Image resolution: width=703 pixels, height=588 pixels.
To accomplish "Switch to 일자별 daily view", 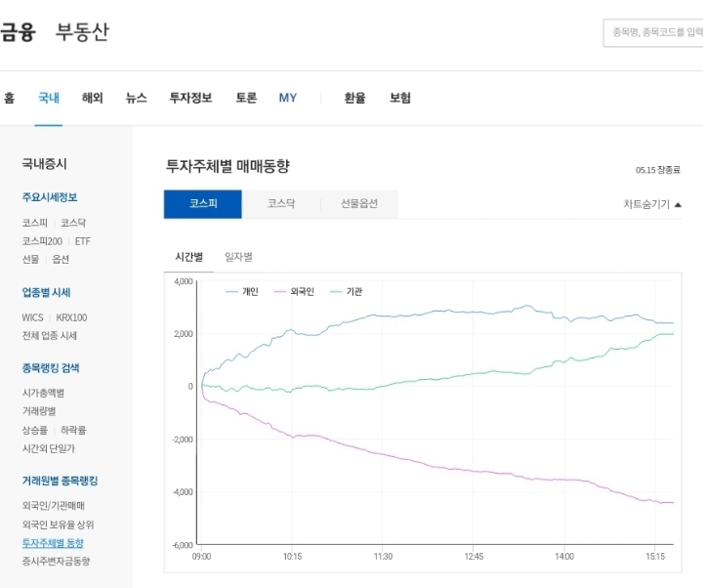I will click(238, 257).
